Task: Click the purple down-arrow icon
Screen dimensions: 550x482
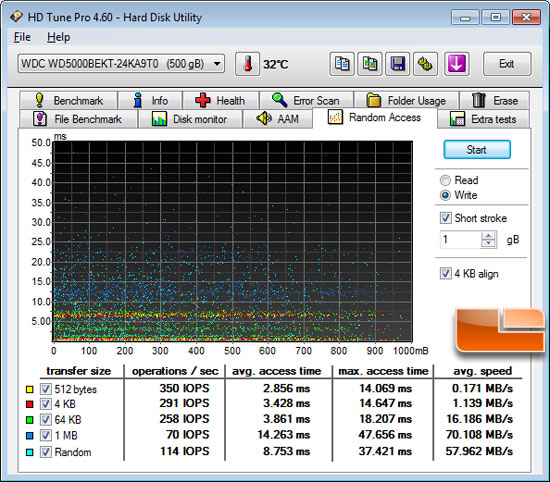Action: click(456, 64)
